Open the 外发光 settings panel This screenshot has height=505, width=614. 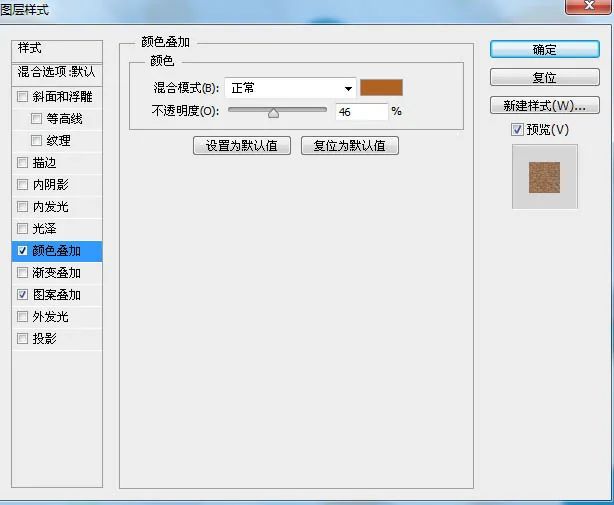(x=51, y=317)
